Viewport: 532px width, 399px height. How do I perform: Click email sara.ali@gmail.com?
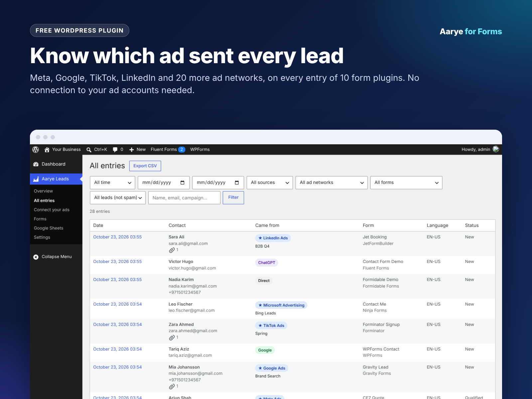point(188,244)
